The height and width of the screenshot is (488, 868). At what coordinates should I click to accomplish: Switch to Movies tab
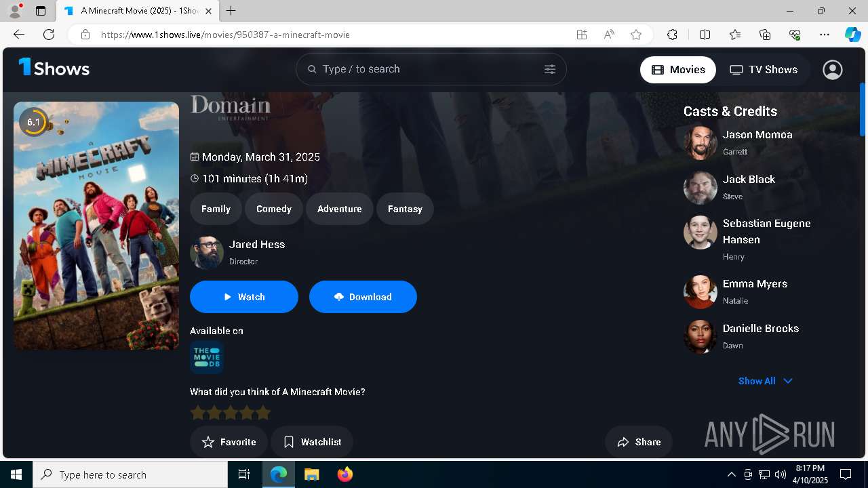point(678,69)
